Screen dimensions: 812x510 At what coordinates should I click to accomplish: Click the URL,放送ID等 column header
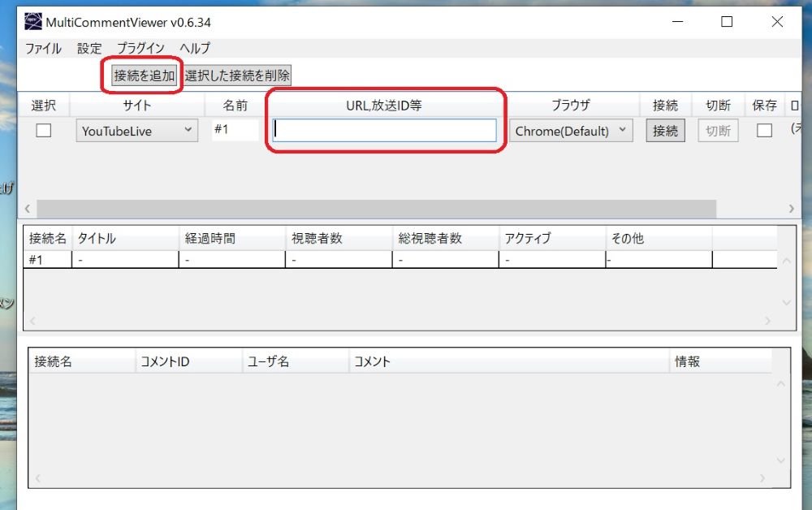[384, 106]
